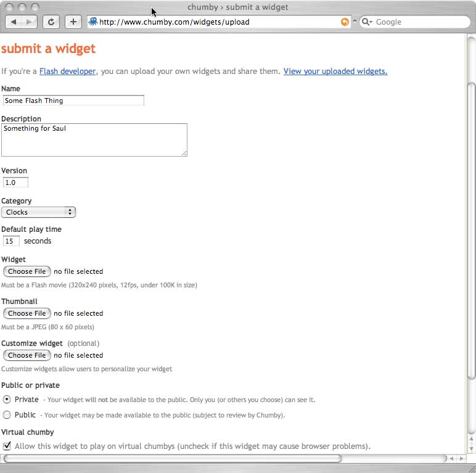Select the Private radio button
Screen dimensions: 476x473
[x=7, y=400]
